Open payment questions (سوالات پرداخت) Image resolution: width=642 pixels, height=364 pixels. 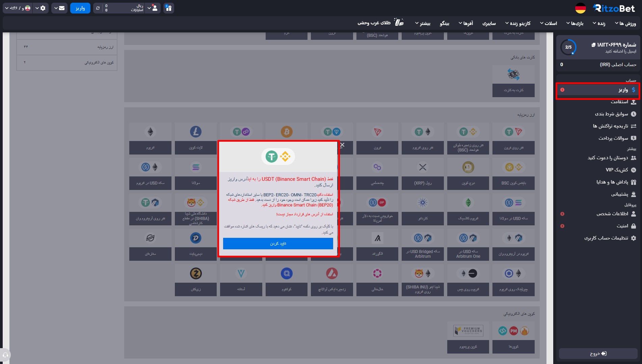[598, 138]
